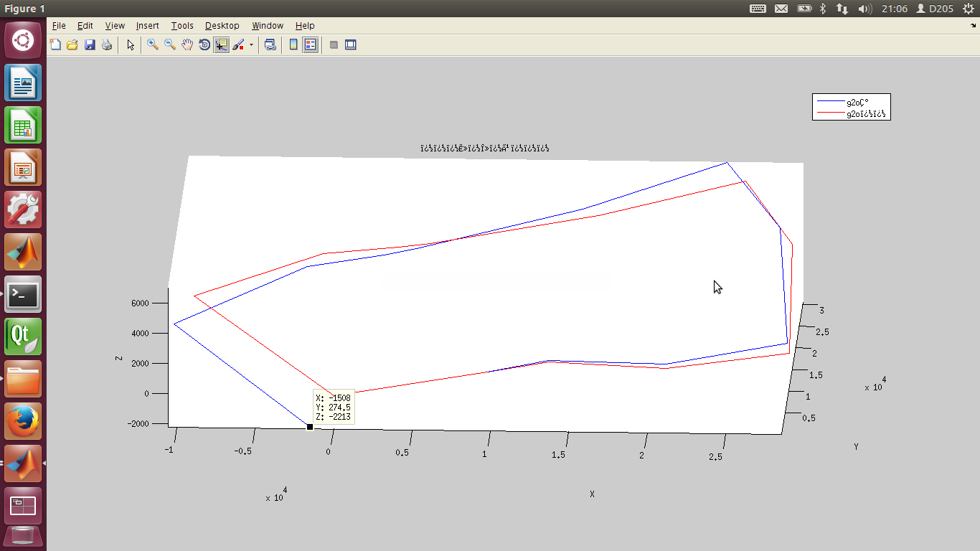
Task: Toggle the Data Cursor tool off
Action: coord(222,44)
